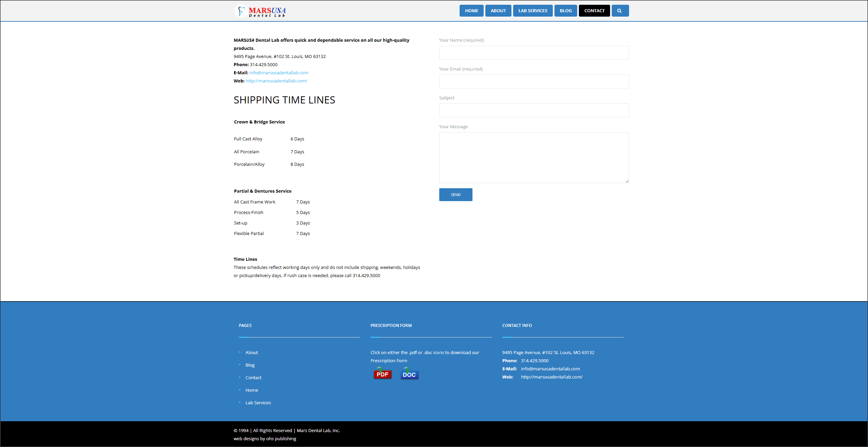Click inside the Your Message textarea
This screenshot has width=868, height=447.
[x=534, y=158]
